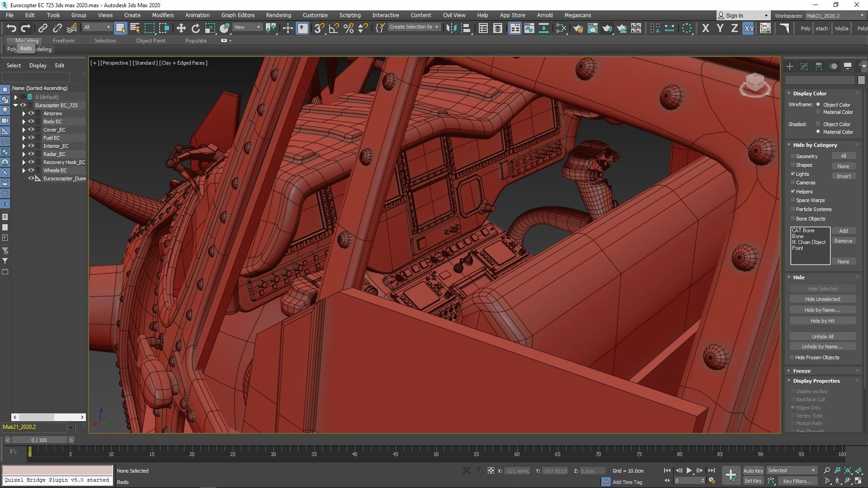Click the Select and Link icon
Screen dimensions: 868x488
42,28
